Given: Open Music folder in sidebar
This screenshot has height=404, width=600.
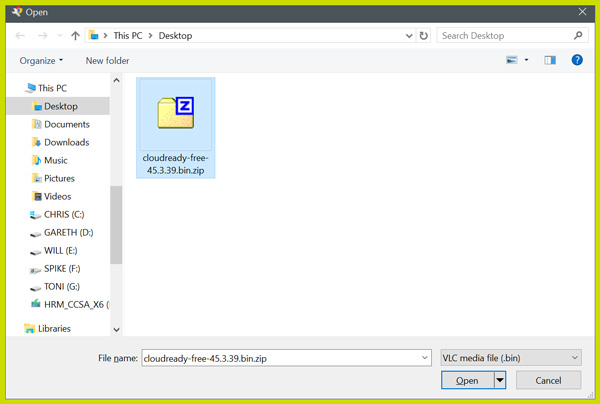Looking at the screenshot, I should click(50, 160).
